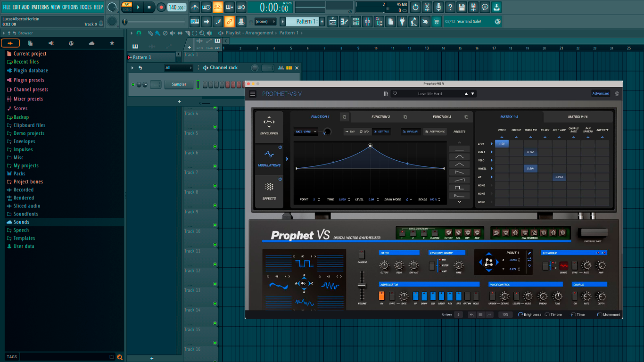
Task: Click the Sampler channel button
Action: [x=179, y=84]
